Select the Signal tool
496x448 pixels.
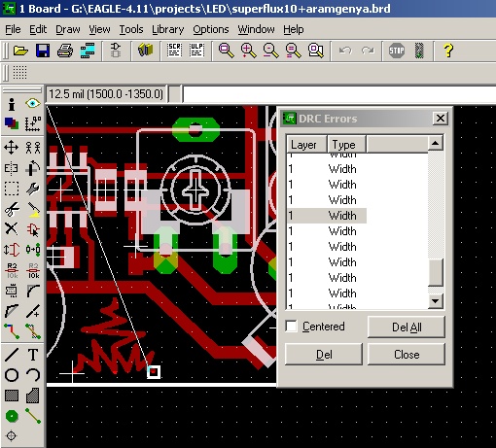click(x=33, y=416)
